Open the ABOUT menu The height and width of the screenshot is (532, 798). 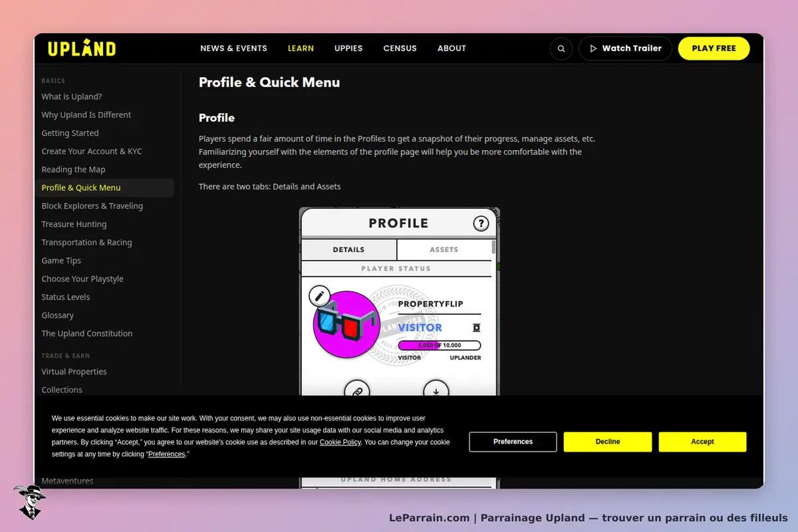coord(452,49)
